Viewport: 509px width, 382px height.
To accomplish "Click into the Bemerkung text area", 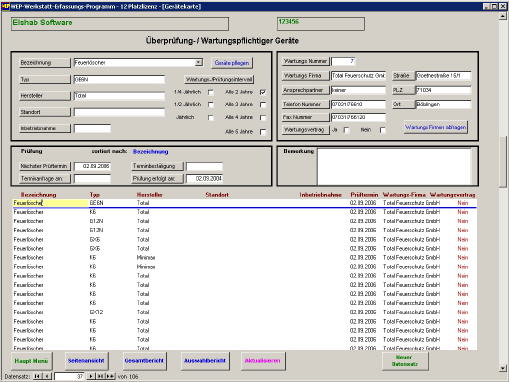I will click(394, 166).
